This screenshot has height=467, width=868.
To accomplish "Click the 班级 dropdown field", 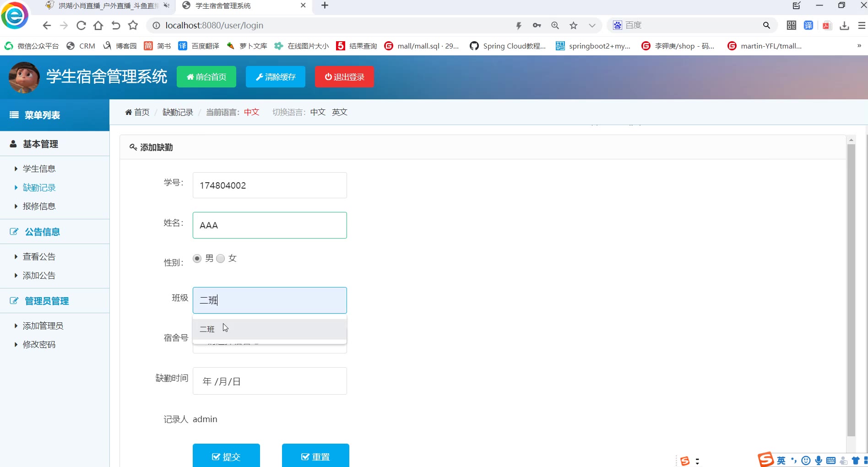I will click(270, 300).
